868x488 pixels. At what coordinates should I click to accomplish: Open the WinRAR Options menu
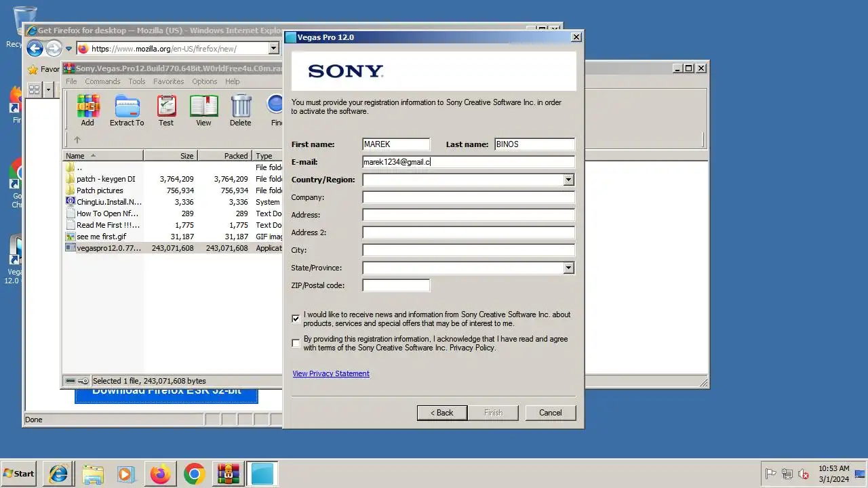click(x=204, y=81)
